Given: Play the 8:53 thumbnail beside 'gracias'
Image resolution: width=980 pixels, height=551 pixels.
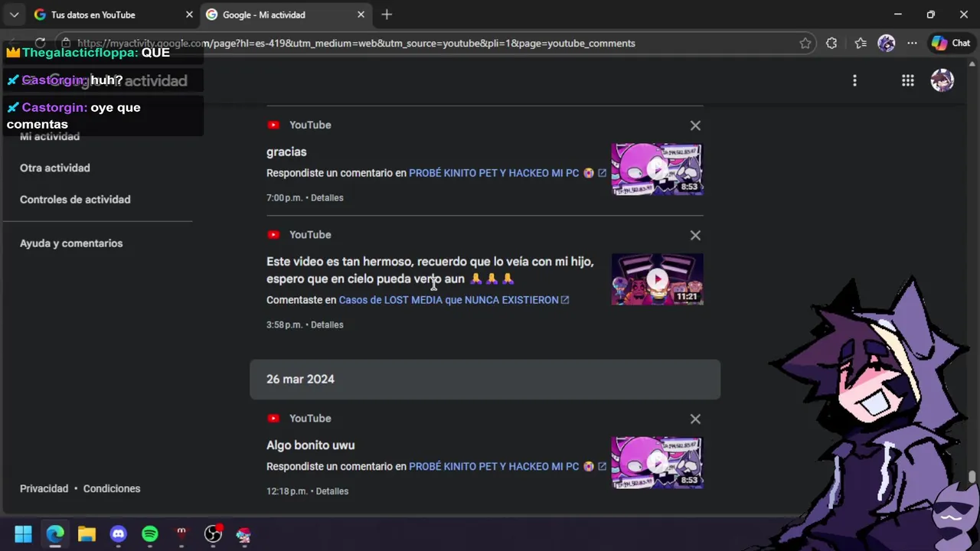Looking at the screenshot, I should pyautogui.click(x=657, y=169).
